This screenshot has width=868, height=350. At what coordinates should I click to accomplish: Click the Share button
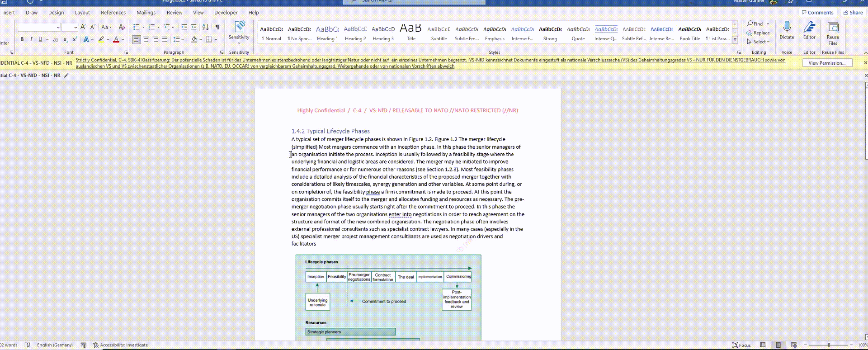[853, 13]
